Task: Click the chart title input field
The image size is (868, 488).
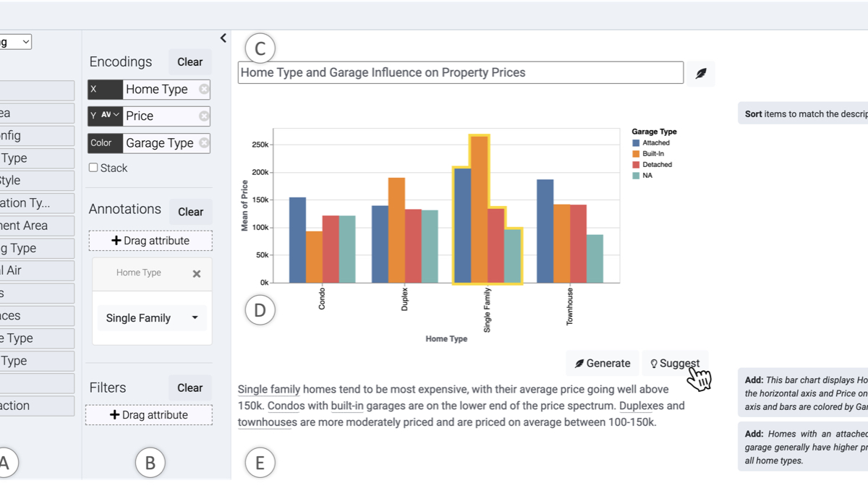Action: point(460,72)
